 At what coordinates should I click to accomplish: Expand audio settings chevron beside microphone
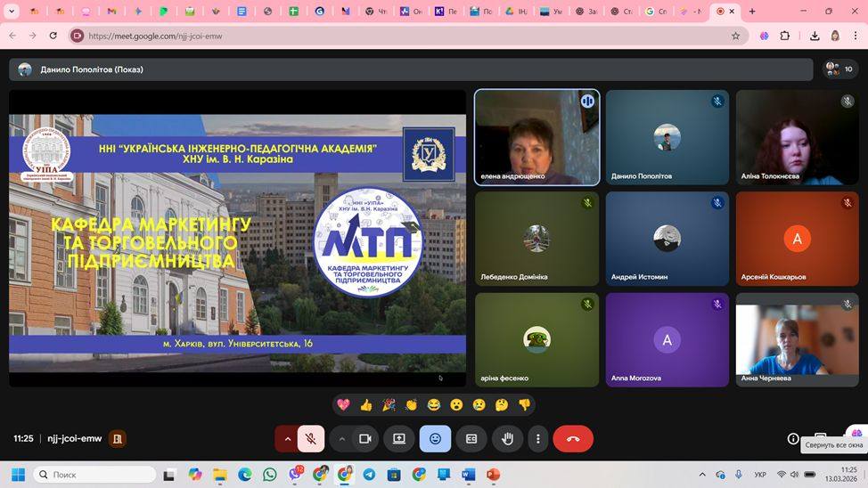(287, 439)
